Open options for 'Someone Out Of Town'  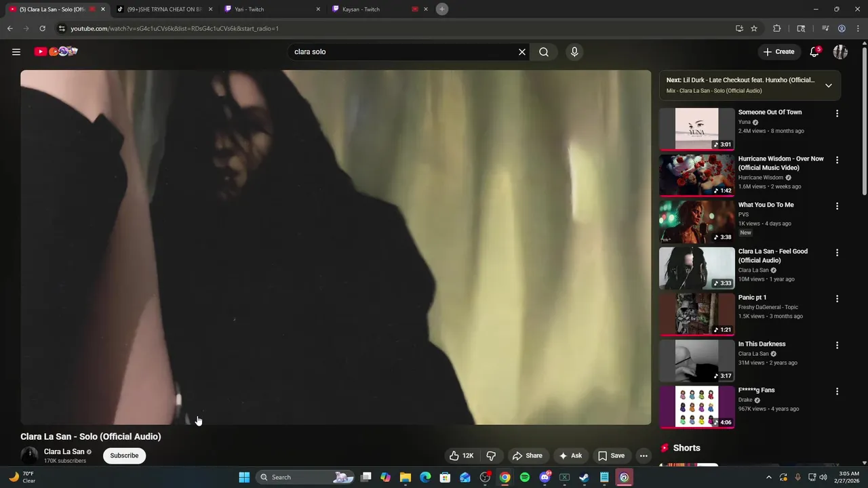tap(837, 114)
